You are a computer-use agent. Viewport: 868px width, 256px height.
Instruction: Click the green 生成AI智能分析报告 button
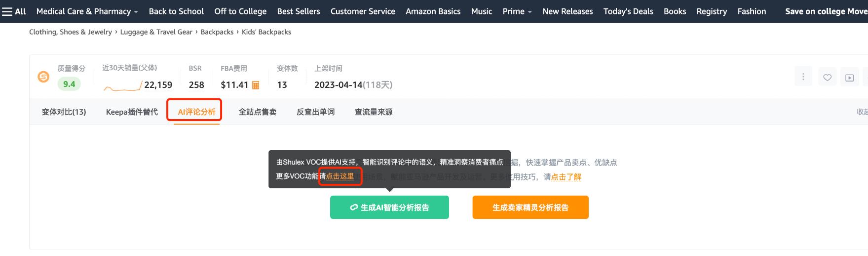(389, 208)
